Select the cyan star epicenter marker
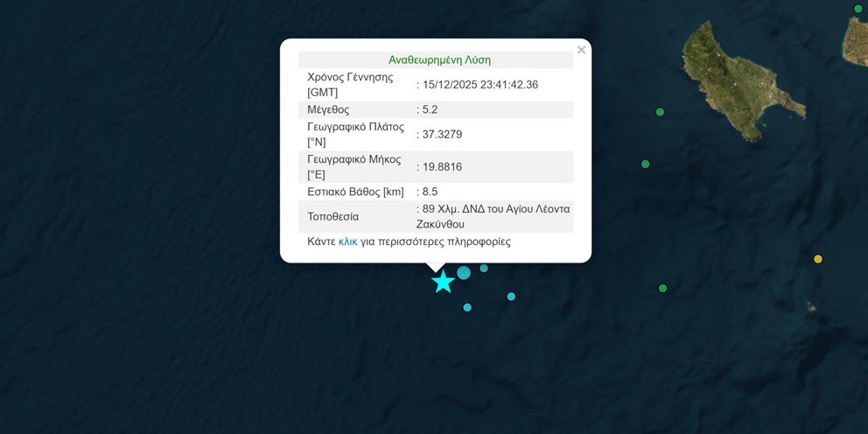This screenshot has width=868, height=434. [x=443, y=282]
